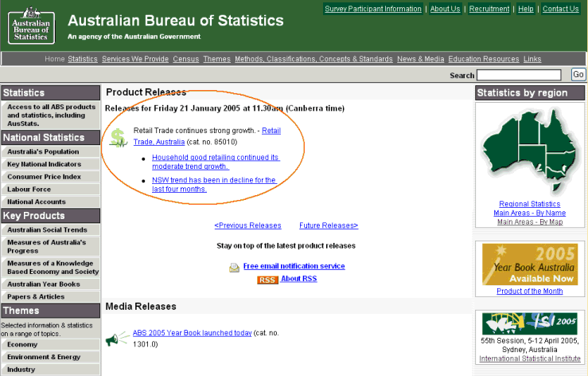
Task: Open Free email notification service link
Action: point(294,266)
